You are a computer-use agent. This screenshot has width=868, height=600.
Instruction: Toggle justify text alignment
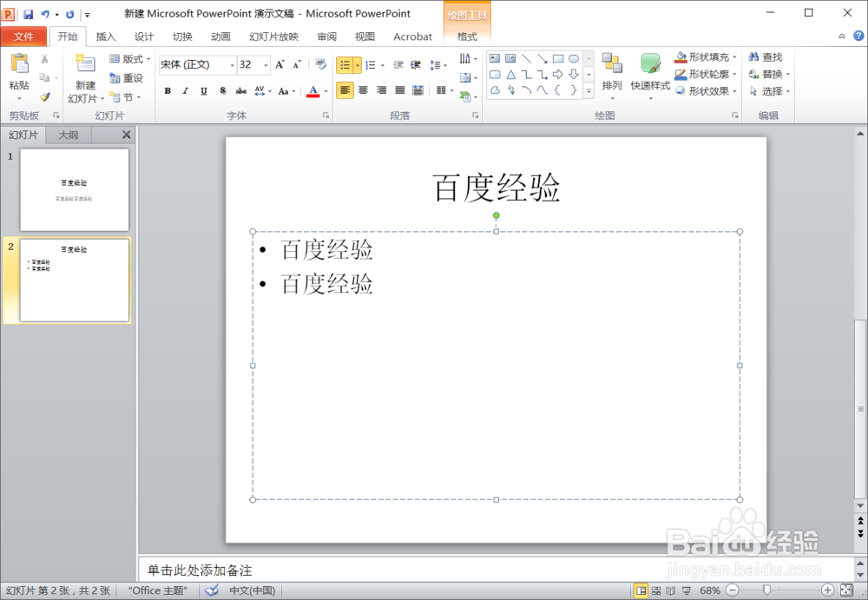coord(399,90)
